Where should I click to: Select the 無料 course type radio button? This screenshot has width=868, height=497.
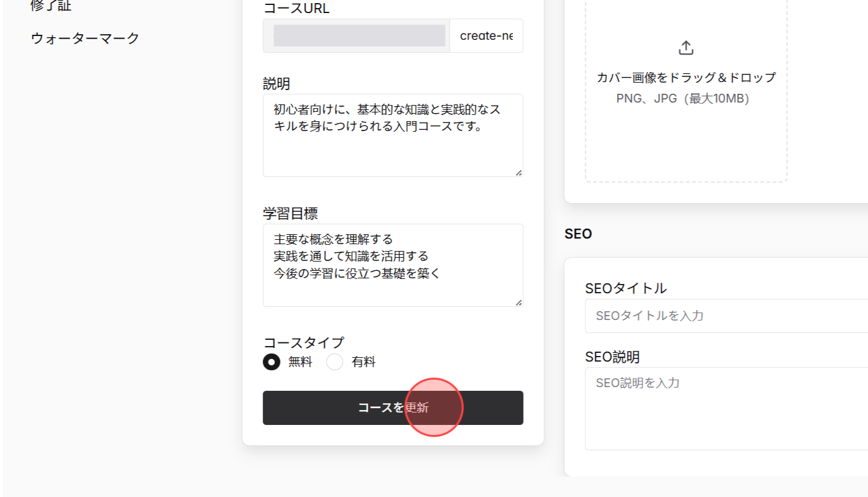click(272, 362)
